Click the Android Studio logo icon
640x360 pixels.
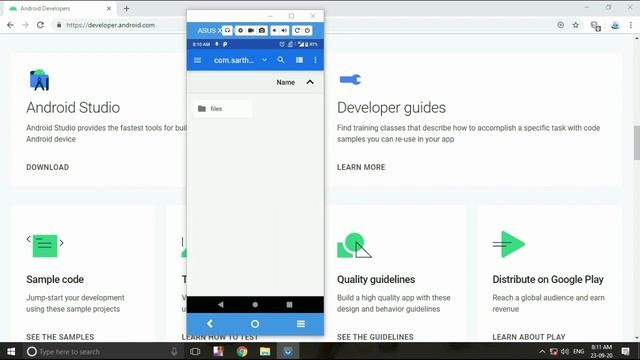[39, 80]
